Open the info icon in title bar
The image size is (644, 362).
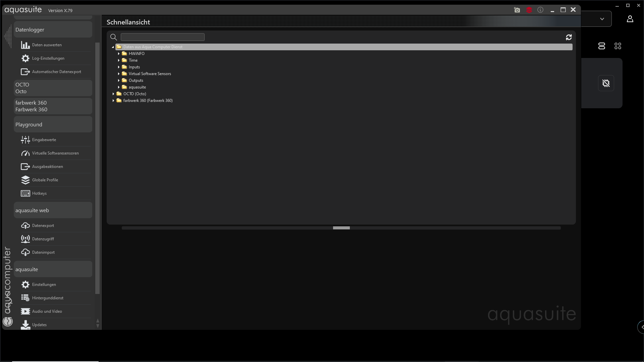tap(540, 10)
